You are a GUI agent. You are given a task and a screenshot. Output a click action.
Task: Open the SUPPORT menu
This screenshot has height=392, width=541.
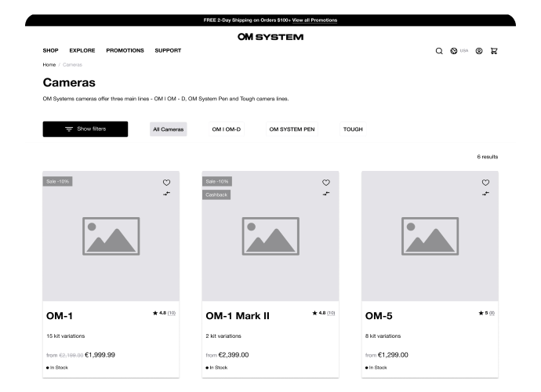click(x=168, y=50)
